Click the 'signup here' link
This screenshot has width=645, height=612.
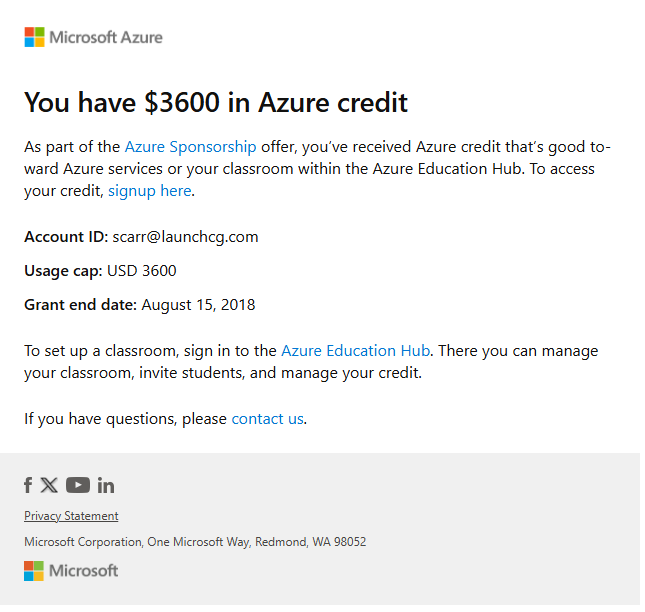tap(150, 191)
